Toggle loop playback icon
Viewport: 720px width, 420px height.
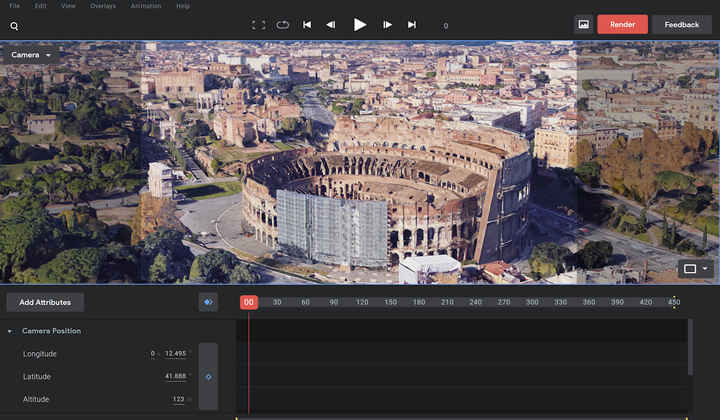[282, 25]
